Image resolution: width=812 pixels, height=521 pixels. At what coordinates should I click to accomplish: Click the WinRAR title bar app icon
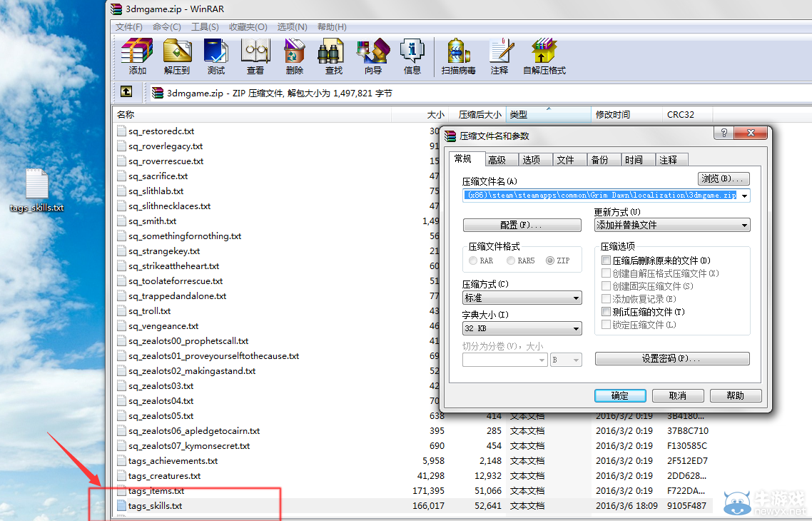[x=116, y=9]
